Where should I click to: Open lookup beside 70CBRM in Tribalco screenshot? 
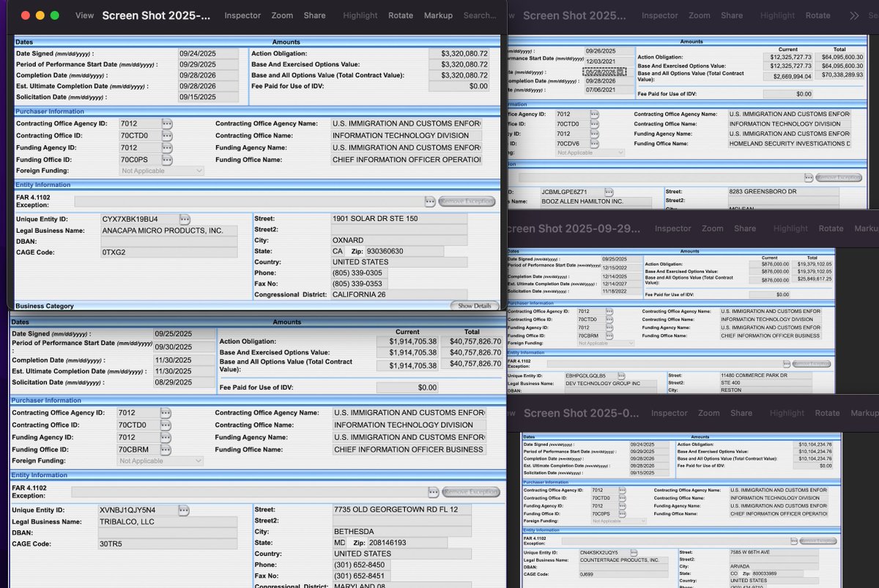[x=166, y=450]
